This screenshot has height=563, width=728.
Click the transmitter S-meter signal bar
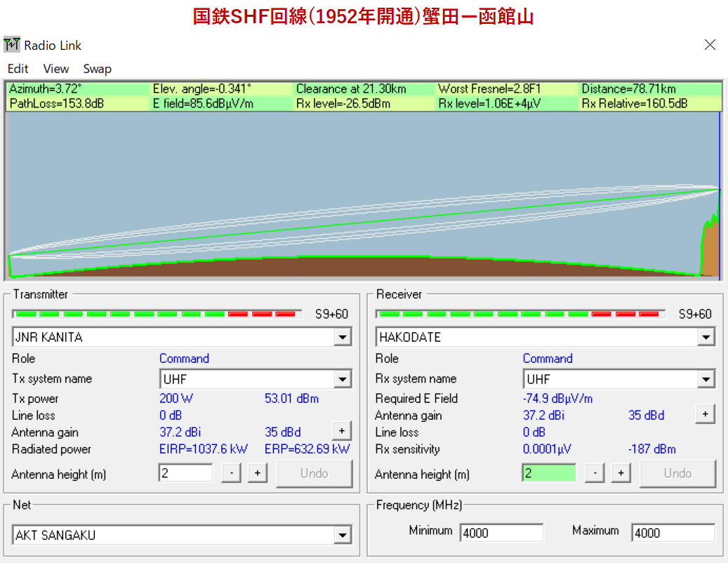point(157,314)
